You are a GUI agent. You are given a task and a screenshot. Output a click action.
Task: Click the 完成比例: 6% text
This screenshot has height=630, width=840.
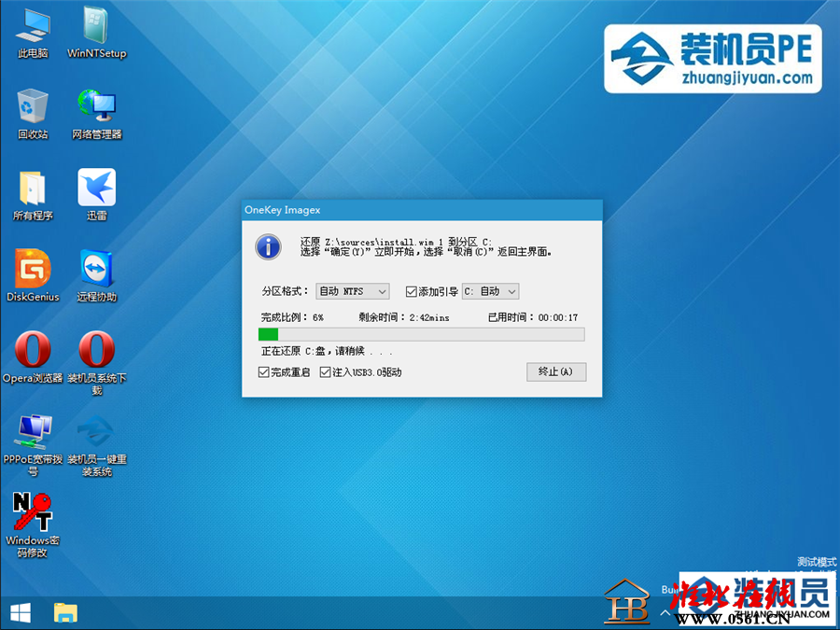292,317
